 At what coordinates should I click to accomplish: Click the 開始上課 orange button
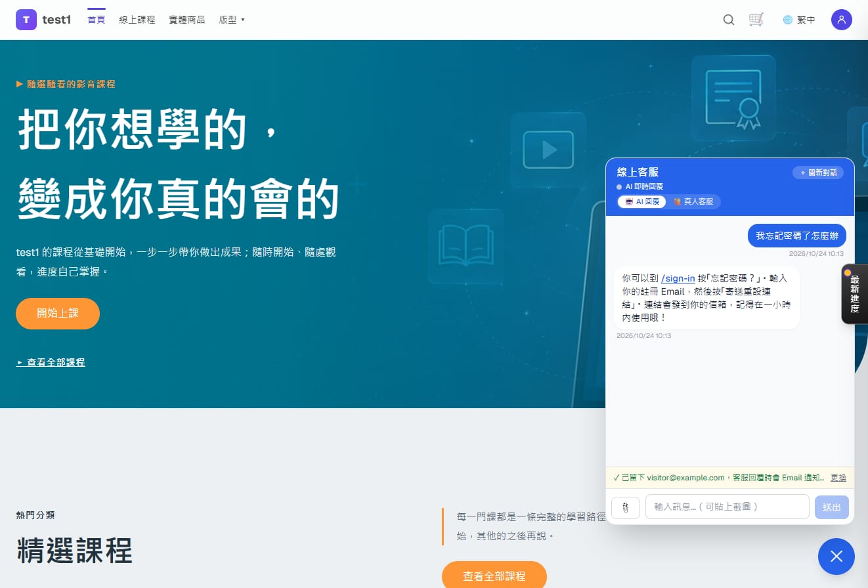pos(58,314)
